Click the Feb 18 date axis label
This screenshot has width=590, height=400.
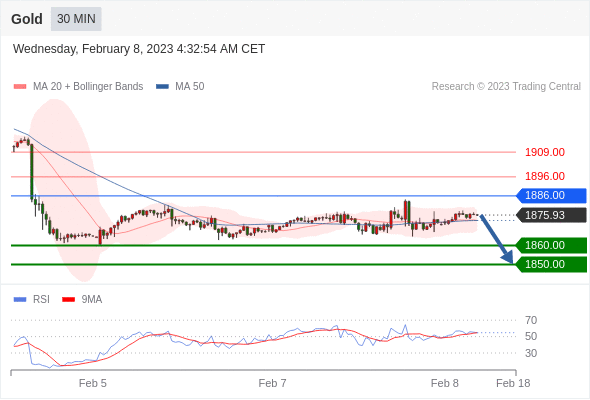pos(513,383)
